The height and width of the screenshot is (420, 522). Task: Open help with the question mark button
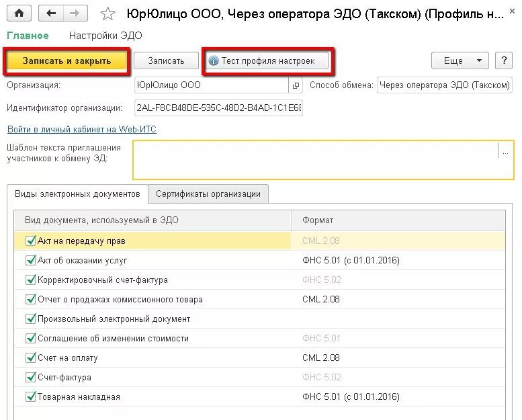point(504,60)
